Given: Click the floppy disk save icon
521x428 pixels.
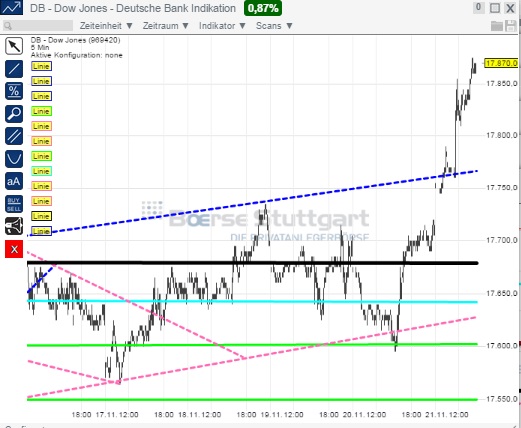Looking at the screenshot, I should coord(511,26).
